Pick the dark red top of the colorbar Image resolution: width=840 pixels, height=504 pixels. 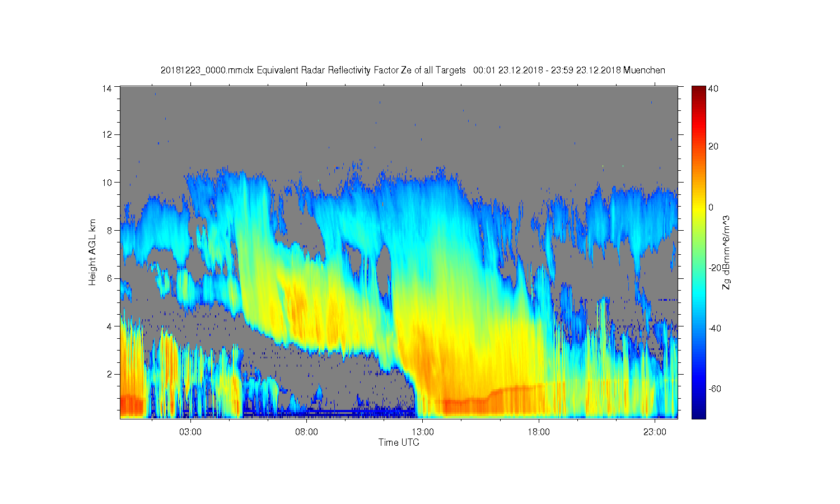[698, 90]
